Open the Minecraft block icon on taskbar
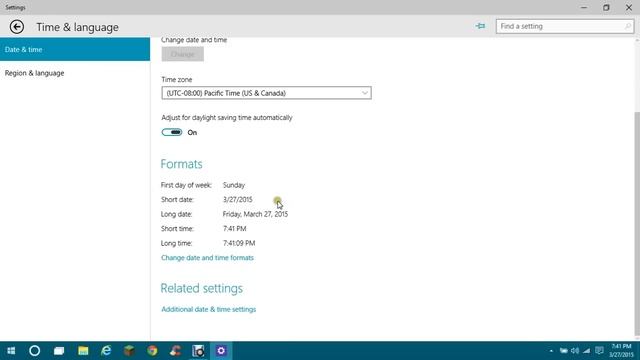 pos(129,351)
